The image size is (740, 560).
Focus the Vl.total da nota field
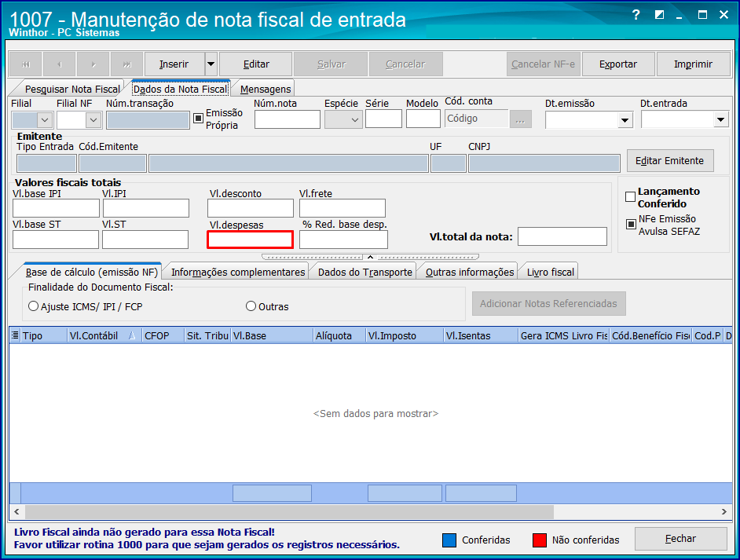562,236
